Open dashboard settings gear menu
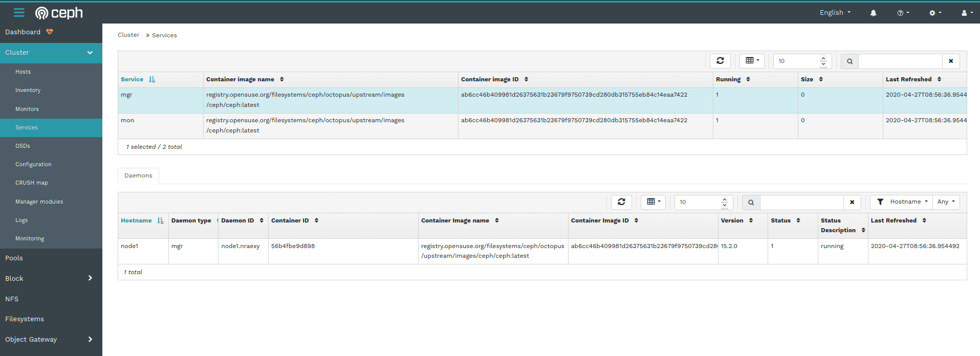This screenshot has height=356, width=980. tap(935, 13)
